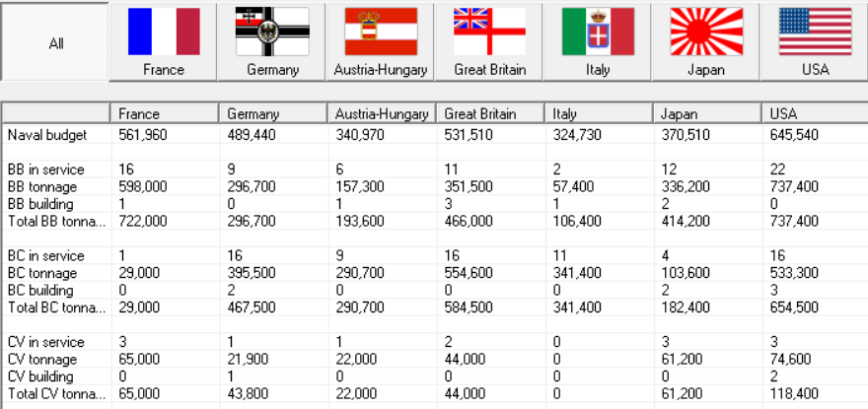Click the Italy column header
The height and width of the screenshot is (409, 868).
598,113
